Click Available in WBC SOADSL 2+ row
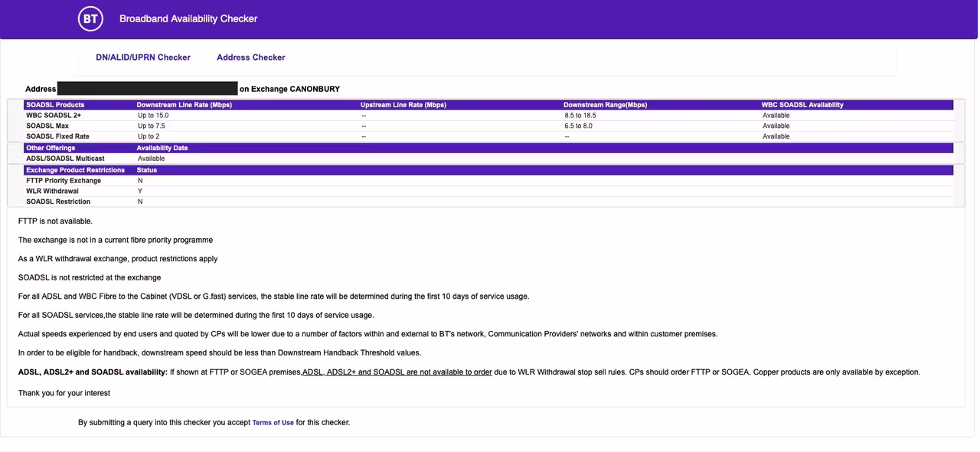Viewport: 980px width, 452px height. click(776, 116)
